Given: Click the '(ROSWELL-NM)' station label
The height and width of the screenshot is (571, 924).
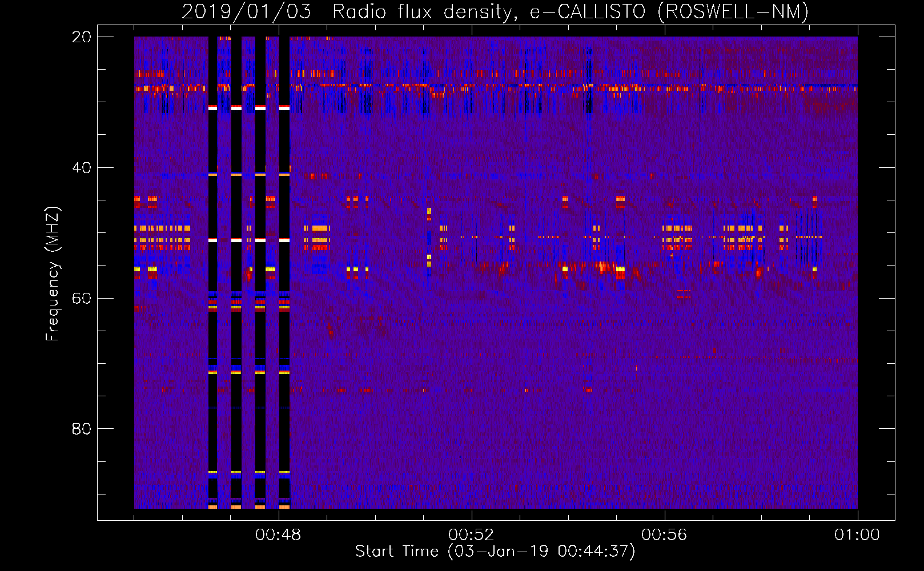Looking at the screenshot, I should [733, 11].
